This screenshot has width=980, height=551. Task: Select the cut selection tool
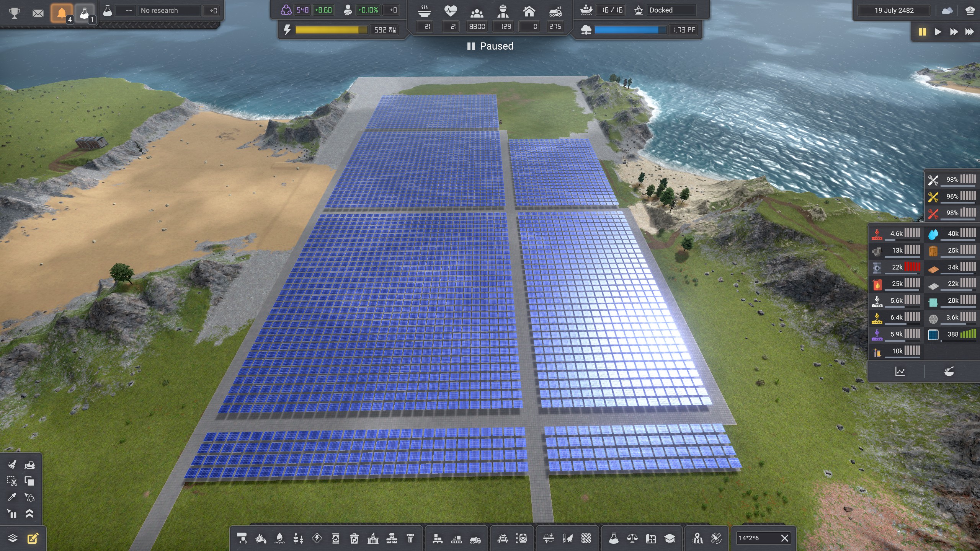click(x=12, y=481)
